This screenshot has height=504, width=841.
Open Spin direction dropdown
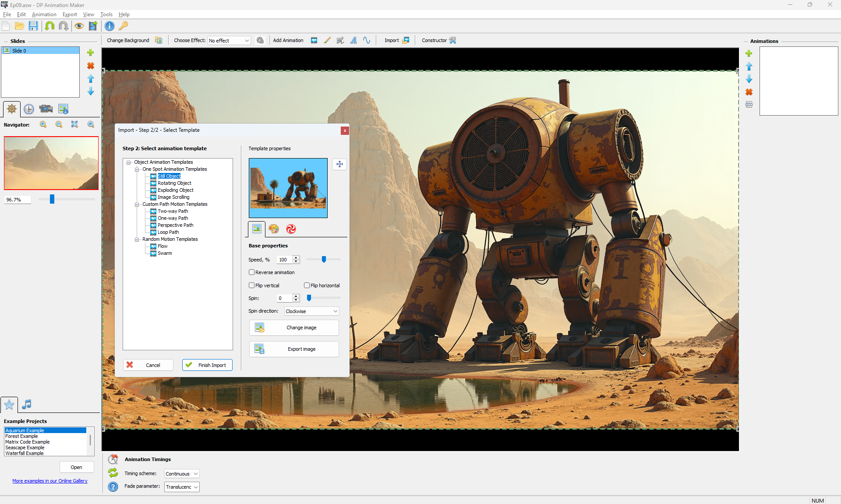311,311
